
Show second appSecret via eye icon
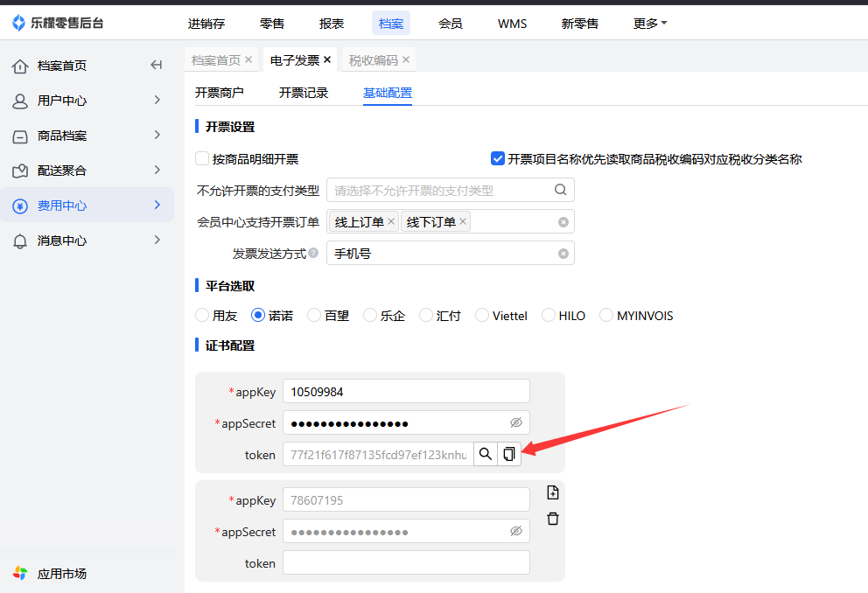pyautogui.click(x=516, y=531)
